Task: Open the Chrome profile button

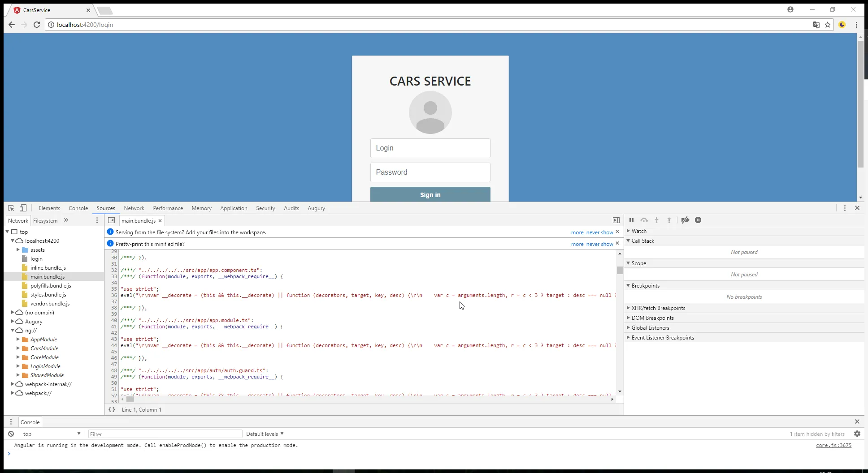Action: click(790, 9)
